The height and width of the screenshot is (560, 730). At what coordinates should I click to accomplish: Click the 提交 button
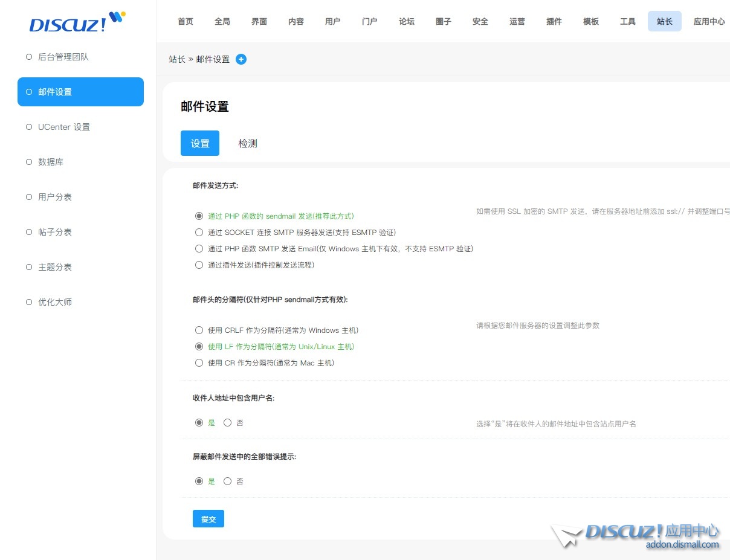click(x=208, y=519)
